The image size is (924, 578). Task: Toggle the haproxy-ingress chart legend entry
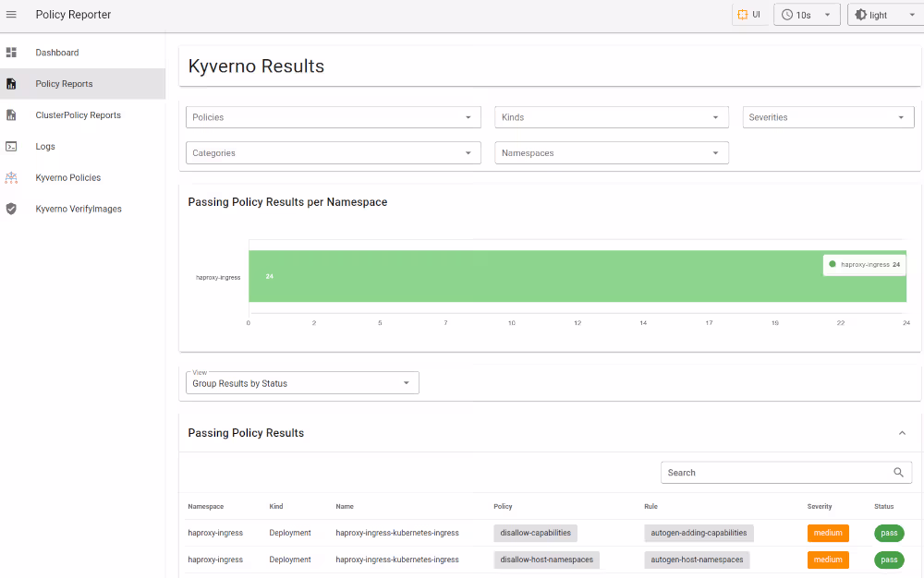tap(864, 265)
